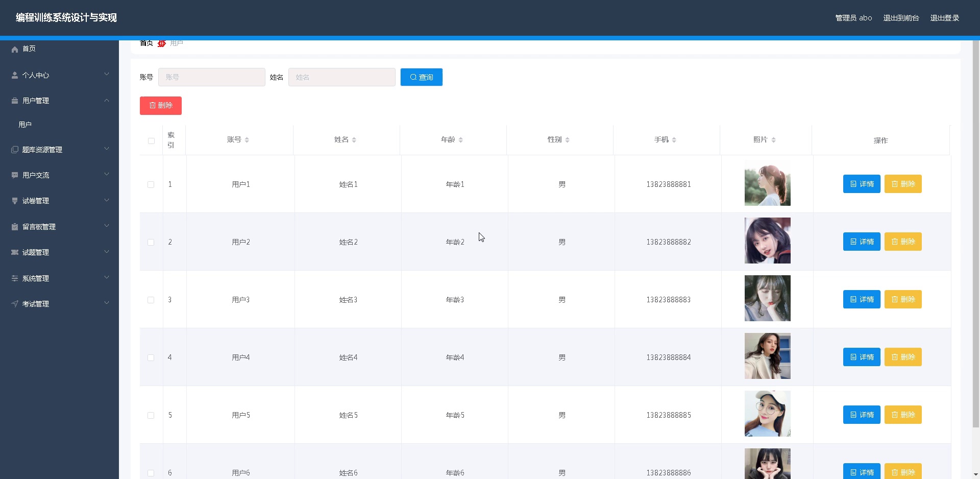980x479 pixels.
Task: Delete 用户1 with the yellow 删除 button
Action: [903, 184]
